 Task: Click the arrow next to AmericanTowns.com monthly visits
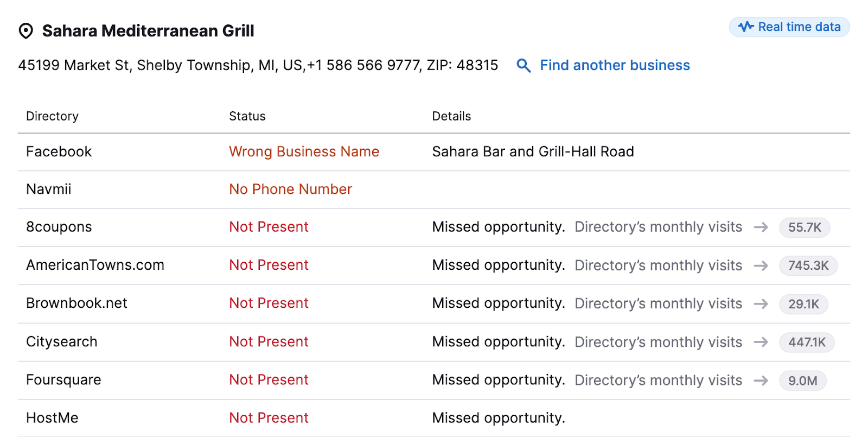click(x=762, y=265)
